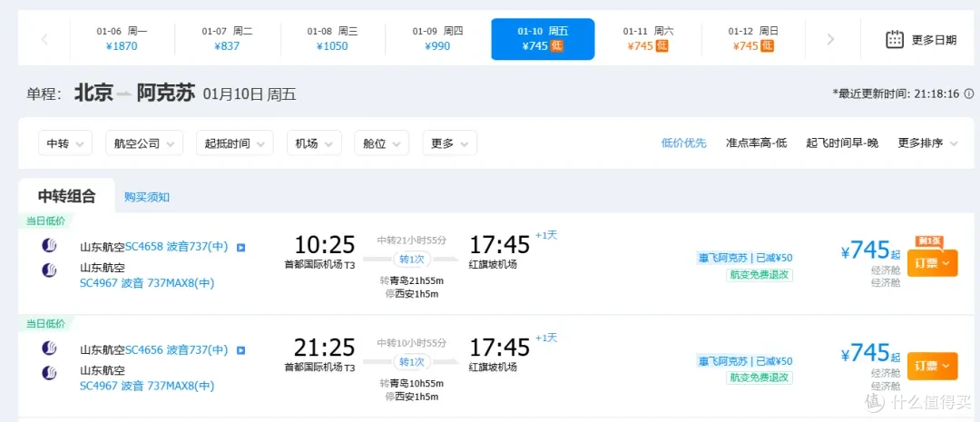This screenshot has height=422, width=980.
Task: Click 中转21小时55分 duration text
Action: (x=411, y=240)
